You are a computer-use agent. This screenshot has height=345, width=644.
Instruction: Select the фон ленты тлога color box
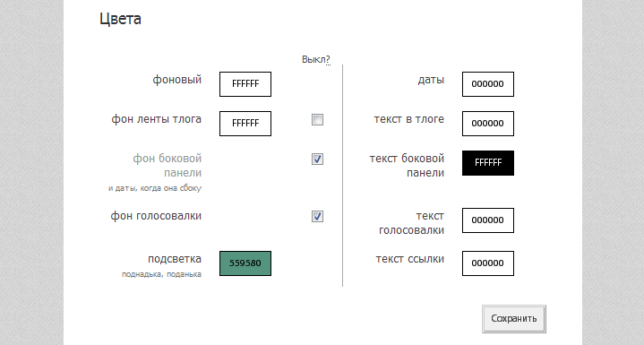pos(245,124)
